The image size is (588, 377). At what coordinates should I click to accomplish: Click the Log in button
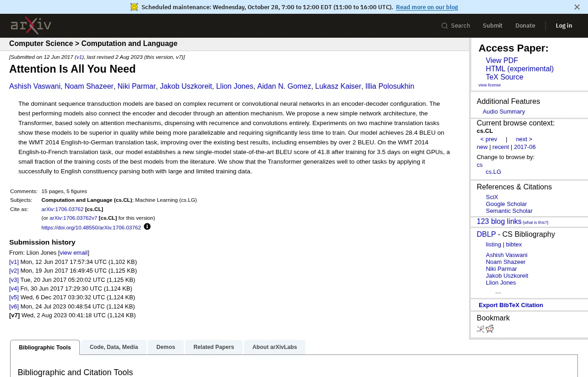tap(564, 26)
